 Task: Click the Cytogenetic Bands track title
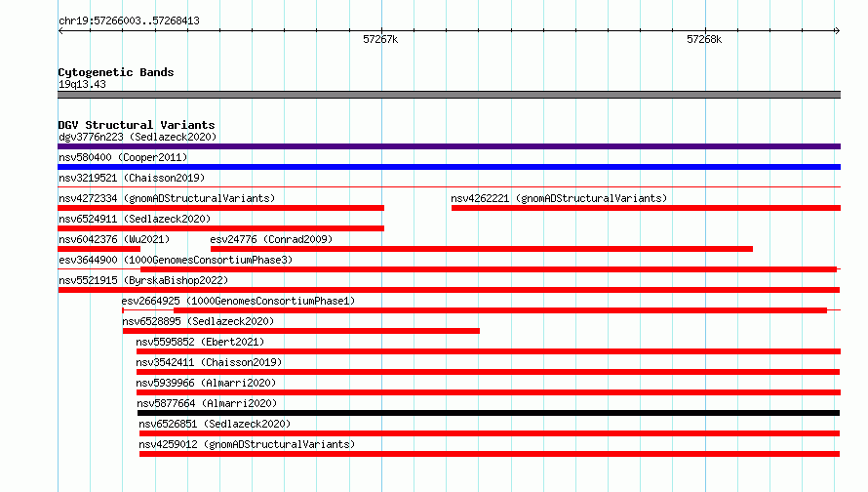116,72
